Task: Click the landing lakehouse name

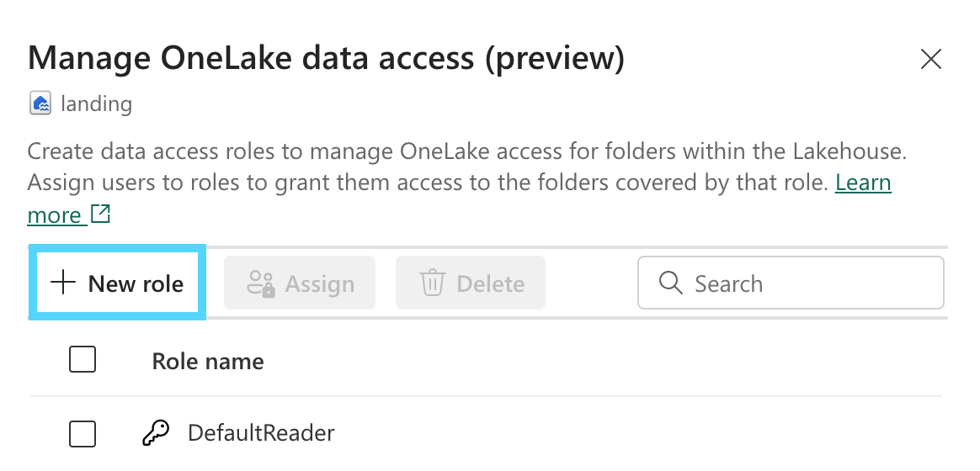Action: point(97,104)
